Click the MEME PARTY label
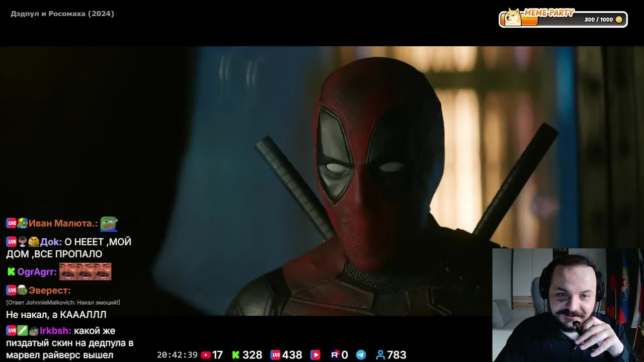 (549, 13)
